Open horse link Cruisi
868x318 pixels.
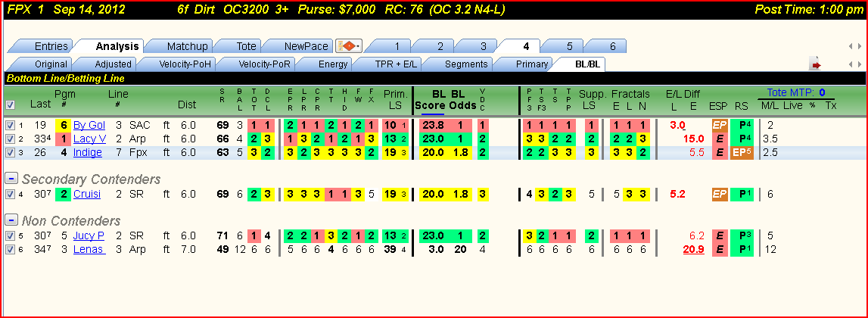click(x=87, y=195)
